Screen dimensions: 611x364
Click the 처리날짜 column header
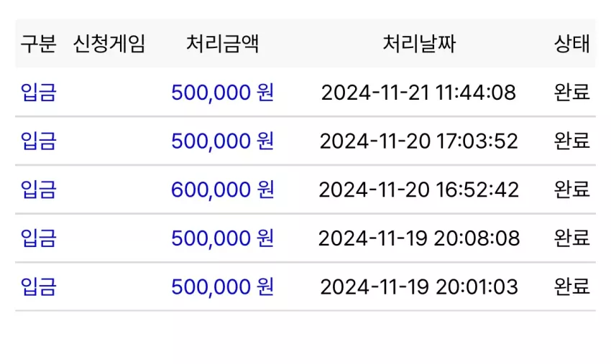419,44
